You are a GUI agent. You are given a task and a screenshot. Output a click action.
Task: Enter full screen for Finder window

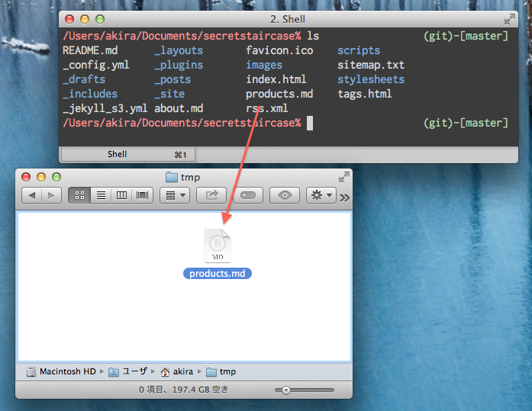[344, 177]
